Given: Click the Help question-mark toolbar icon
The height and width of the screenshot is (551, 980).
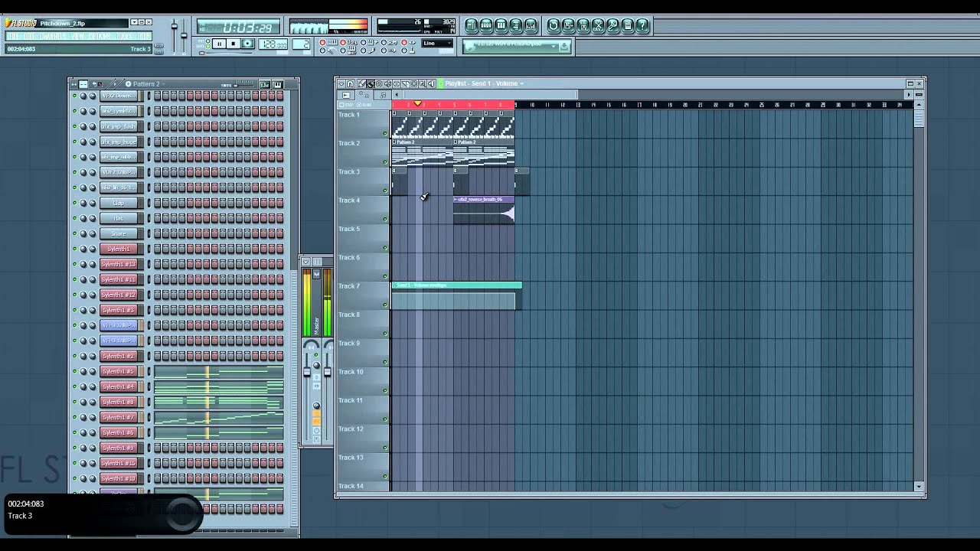Looking at the screenshot, I should tap(642, 25).
